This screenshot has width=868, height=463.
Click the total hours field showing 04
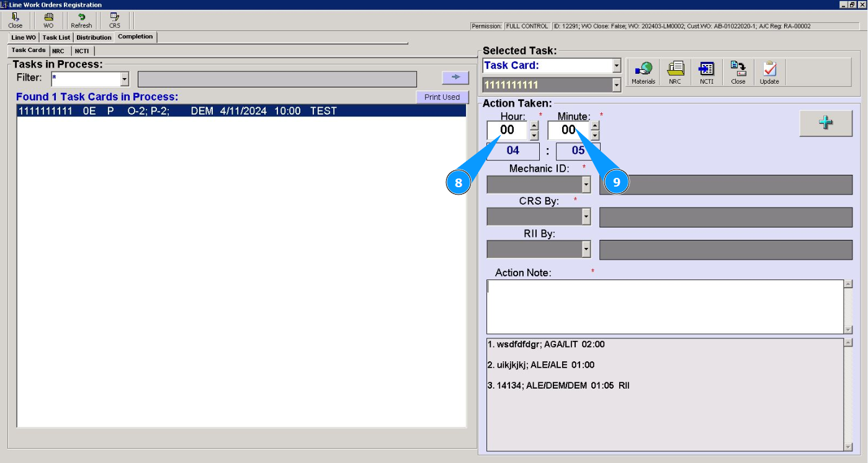click(513, 151)
